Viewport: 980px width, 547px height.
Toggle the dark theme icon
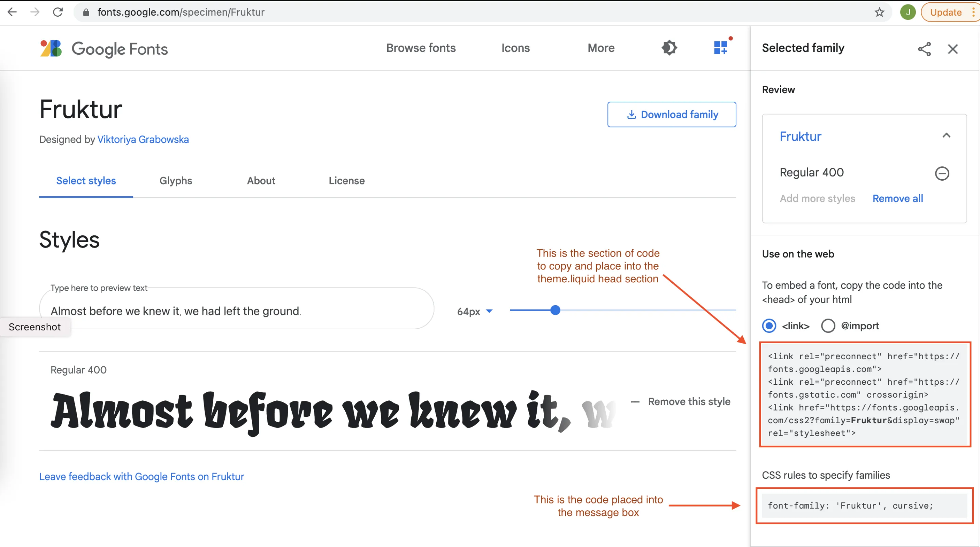tap(669, 48)
